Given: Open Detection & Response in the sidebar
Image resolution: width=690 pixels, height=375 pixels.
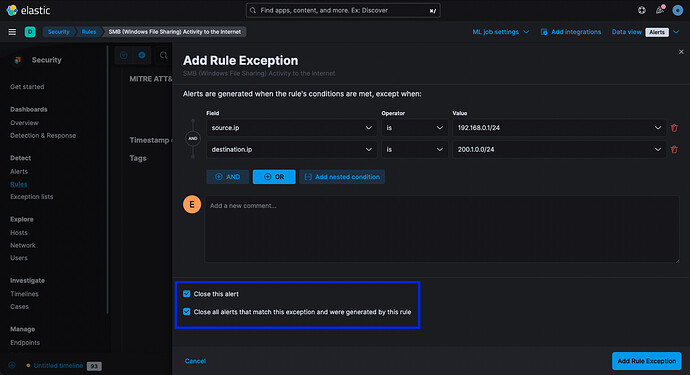Looking at the screenshot, I should pos(43,136).
